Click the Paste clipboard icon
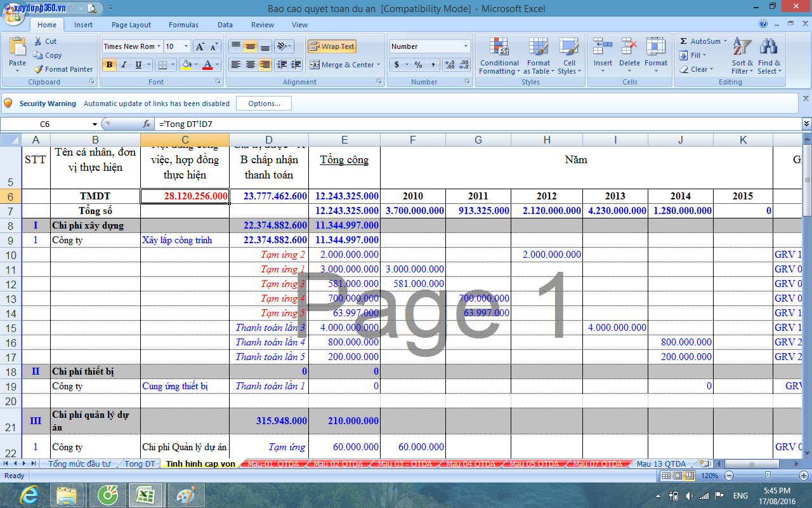 pos(18,47)
